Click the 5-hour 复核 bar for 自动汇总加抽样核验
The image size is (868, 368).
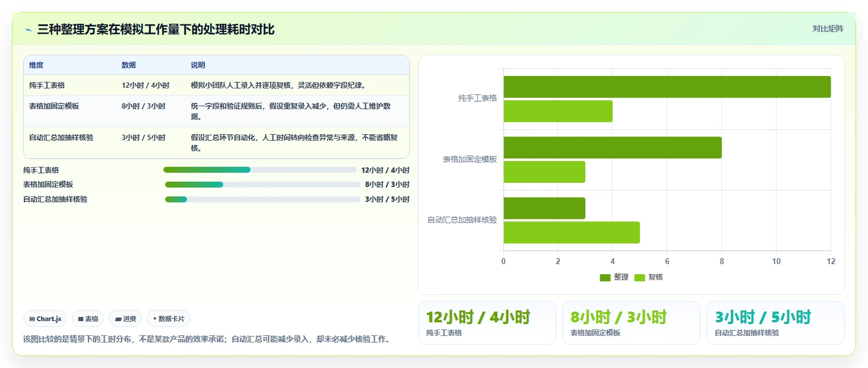point(572,233)
